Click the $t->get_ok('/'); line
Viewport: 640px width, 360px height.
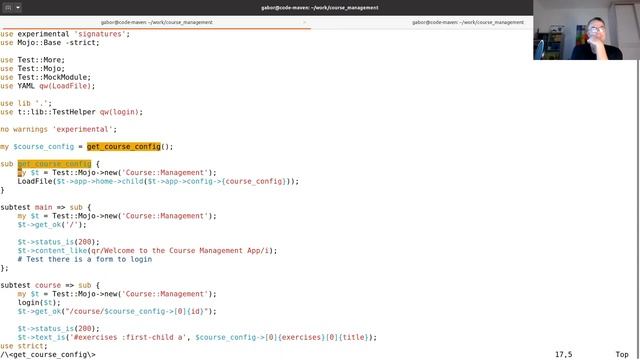click(x=52, y=224)
